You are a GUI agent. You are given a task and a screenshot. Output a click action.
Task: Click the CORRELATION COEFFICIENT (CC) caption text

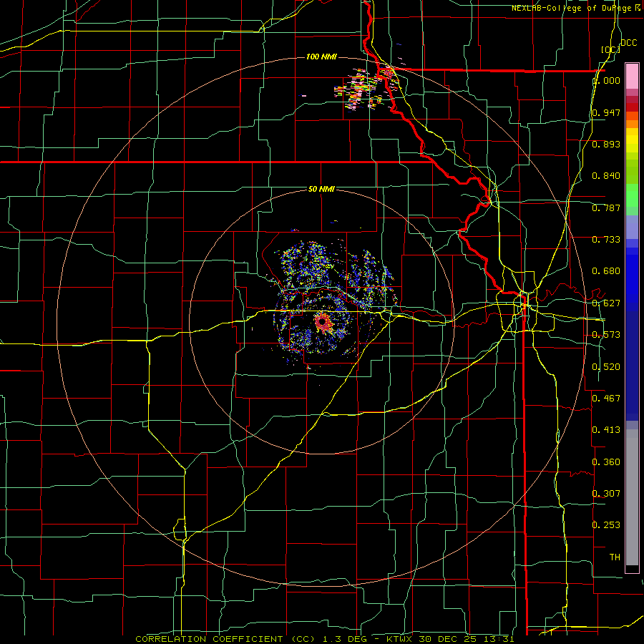[x=225, y=639]
